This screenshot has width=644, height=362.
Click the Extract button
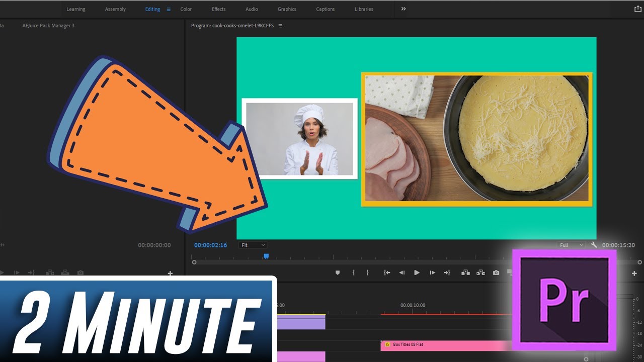coord(481,273)
